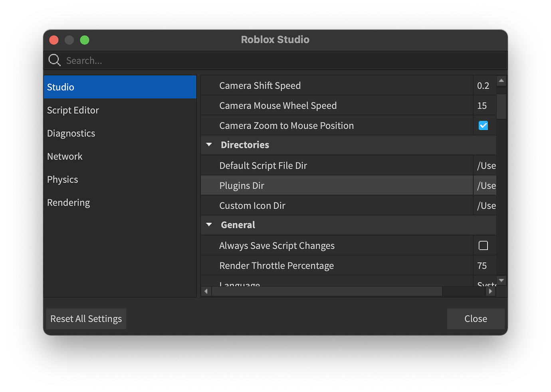Disable Camera Zoom to Mouse Position

point(484,125)
